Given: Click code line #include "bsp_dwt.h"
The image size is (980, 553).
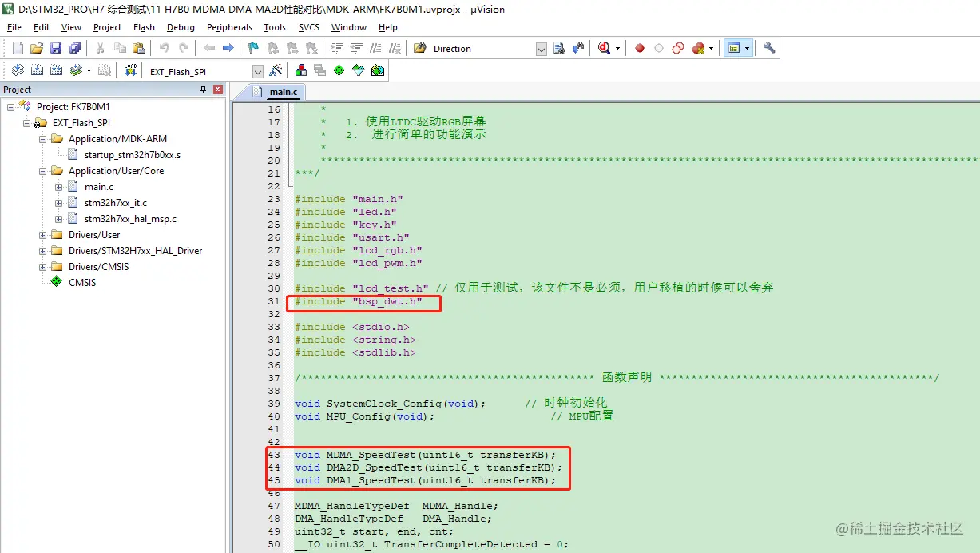Looking at the screenshot, I should (x=357, y=301).
